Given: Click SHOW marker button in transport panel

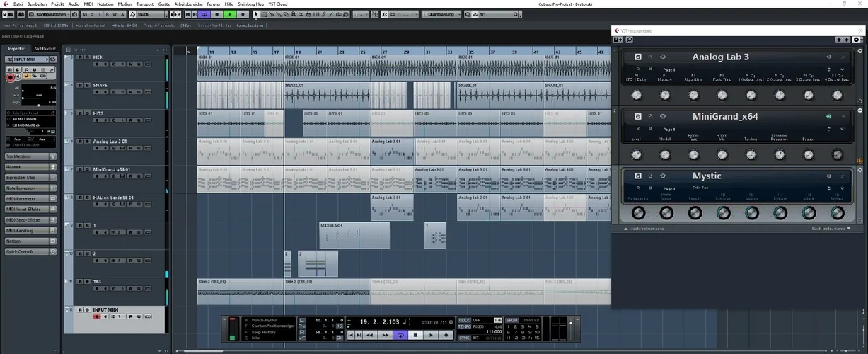Looking at the screenshot, I should (x=511, y=320).
